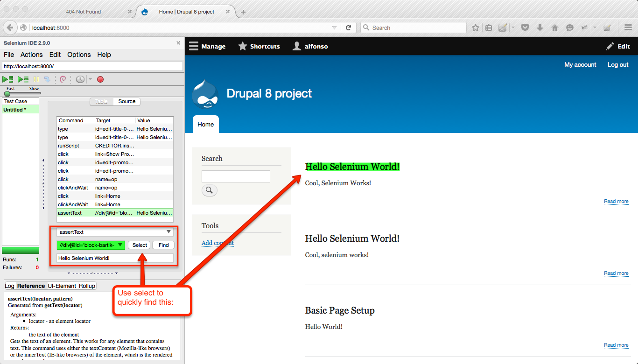Open the dropdown arrow next to the Pocket icon

(513, 28)
